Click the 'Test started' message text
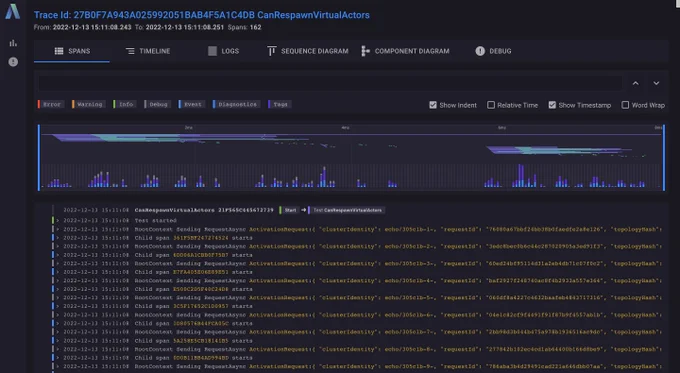The width and height of the screenshot is (680, 373). coord(155,220)
